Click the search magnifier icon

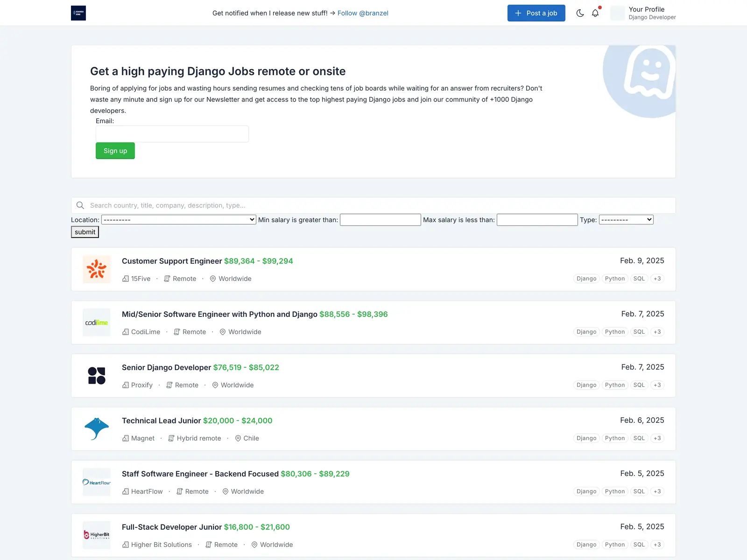click(x=80, y=205)
